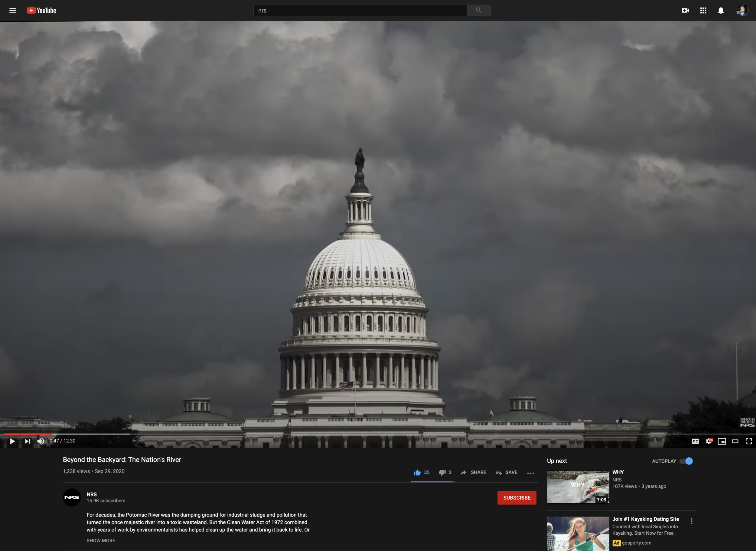The width and height of the screenshot is (756, 551).
Task: Open the WHY video thumbnail
Action: pyautogui.click(x=578, y=487)
